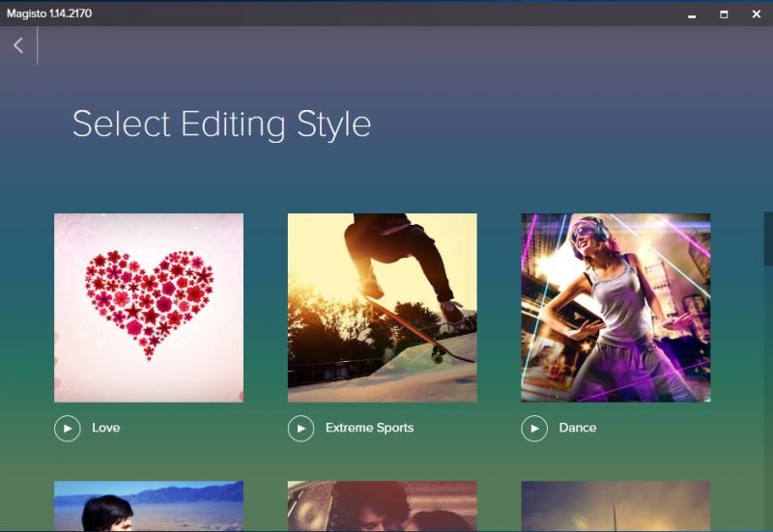Click the vertical scrollbar thumb
Image resolution: width=773 pixels, height=532 pixels.
point(768,238)
